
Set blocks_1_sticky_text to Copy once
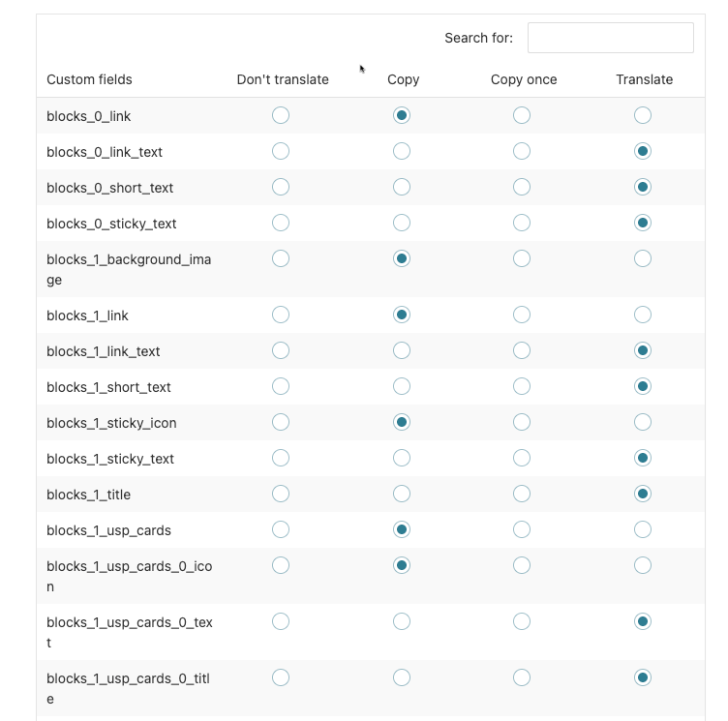[x=522, y=458]
